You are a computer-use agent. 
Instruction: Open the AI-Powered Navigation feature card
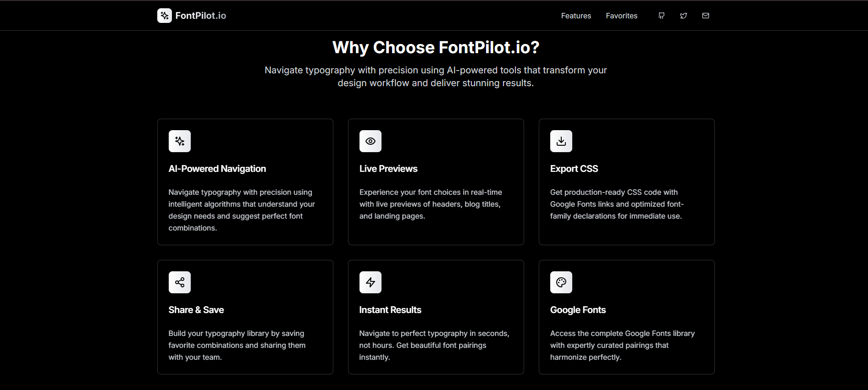pos(245,181)
